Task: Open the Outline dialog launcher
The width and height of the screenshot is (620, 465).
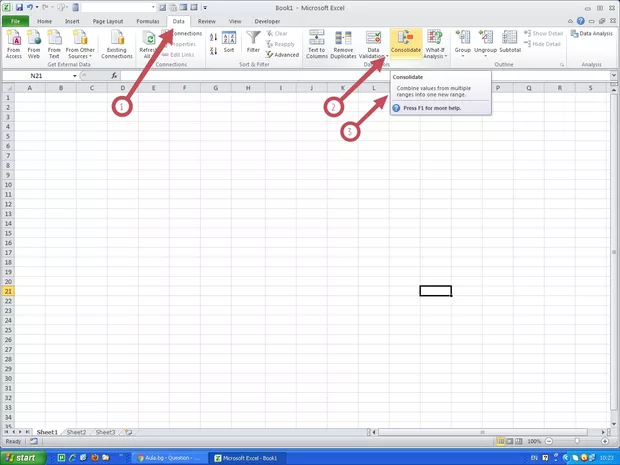Action: pos(561,64)
